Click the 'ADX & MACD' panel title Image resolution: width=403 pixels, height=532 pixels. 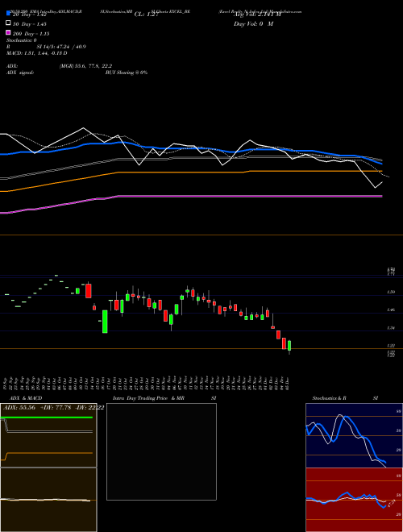click(26, 398)
